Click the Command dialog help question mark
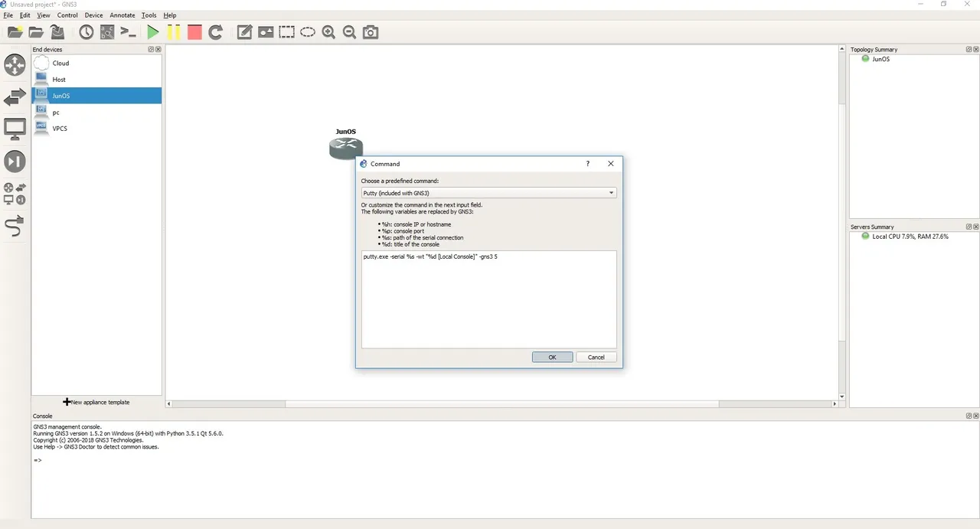This screenshot has height=529, width=980. pyautogui.click(x=588, y=164)
